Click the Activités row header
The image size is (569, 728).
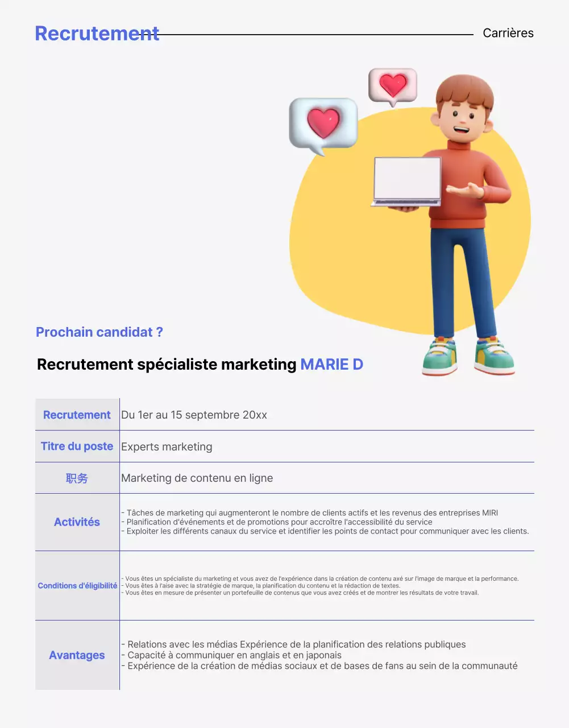[x=77, y=522]
